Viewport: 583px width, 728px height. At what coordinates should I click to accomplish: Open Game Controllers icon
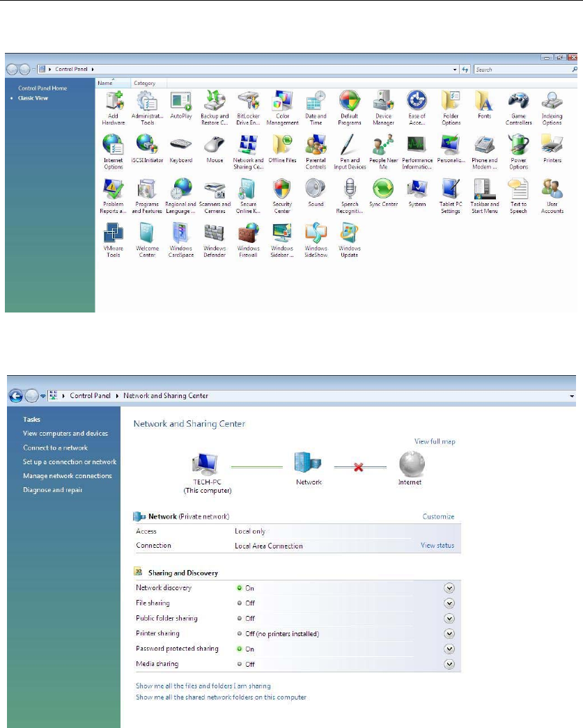(518, 108)
